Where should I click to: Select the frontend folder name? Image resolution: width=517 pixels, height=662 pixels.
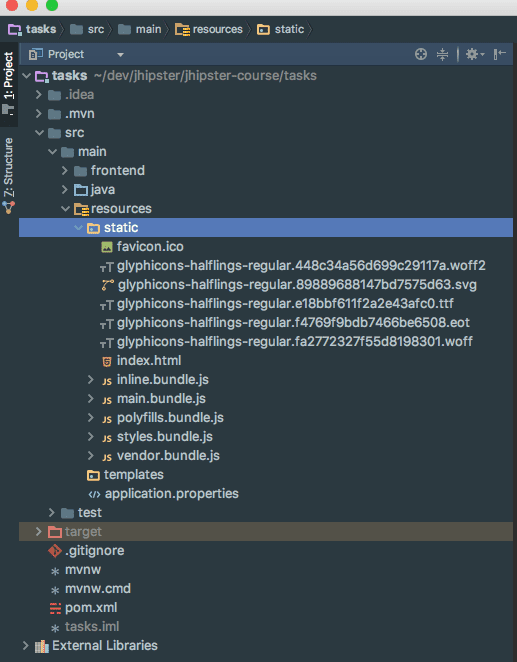click(118, 171)
